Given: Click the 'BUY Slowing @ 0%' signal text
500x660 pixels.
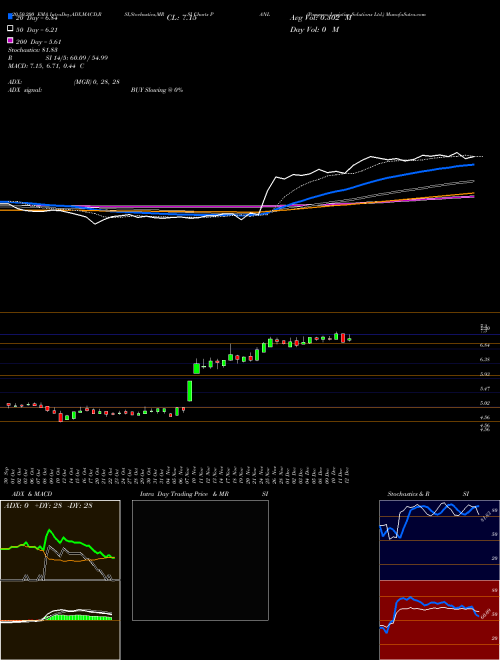Looking at the screenshot, I should (x=157, y=90).
